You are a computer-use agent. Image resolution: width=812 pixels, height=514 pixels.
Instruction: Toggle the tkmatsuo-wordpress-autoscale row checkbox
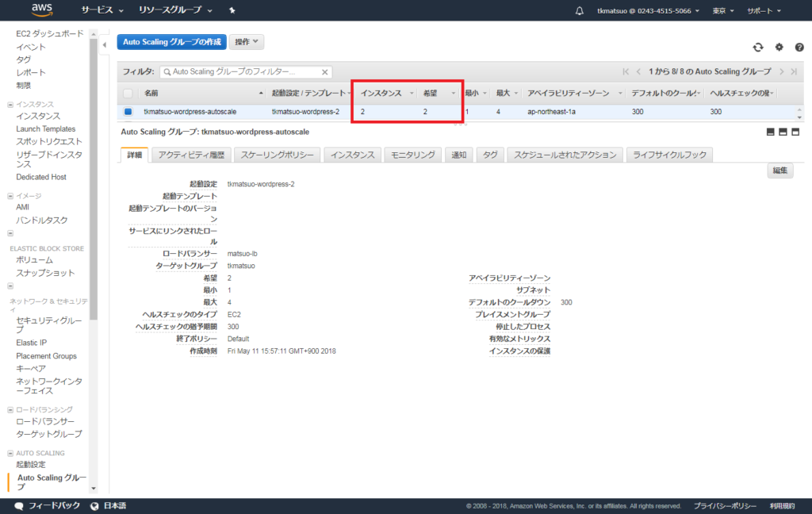tap(128, 111)
